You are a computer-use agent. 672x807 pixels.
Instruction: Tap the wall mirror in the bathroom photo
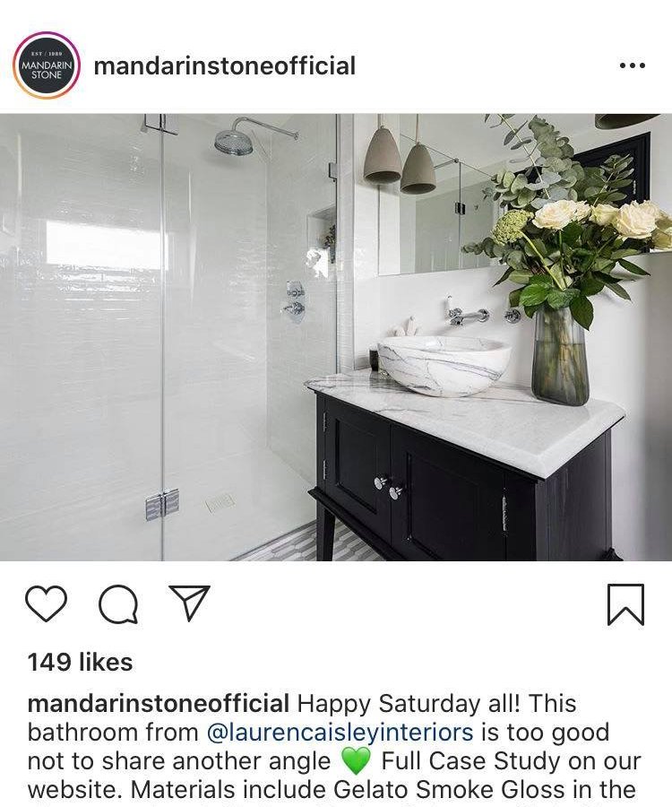click(x=437, y=216)
